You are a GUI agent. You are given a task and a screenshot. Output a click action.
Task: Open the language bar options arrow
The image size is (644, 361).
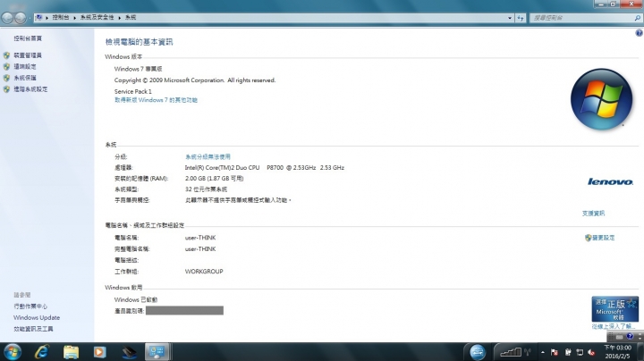(x=640, y=337)
